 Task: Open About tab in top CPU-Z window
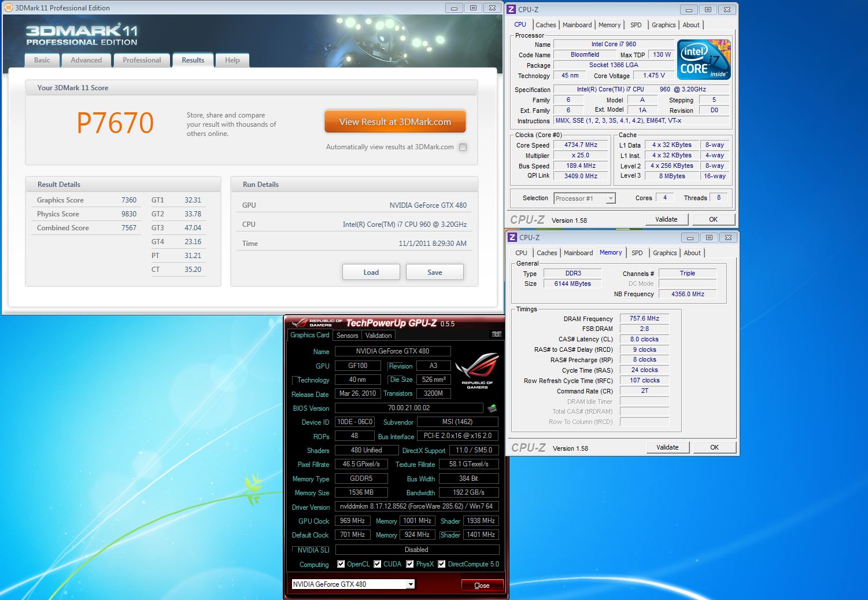pos(691,25)
